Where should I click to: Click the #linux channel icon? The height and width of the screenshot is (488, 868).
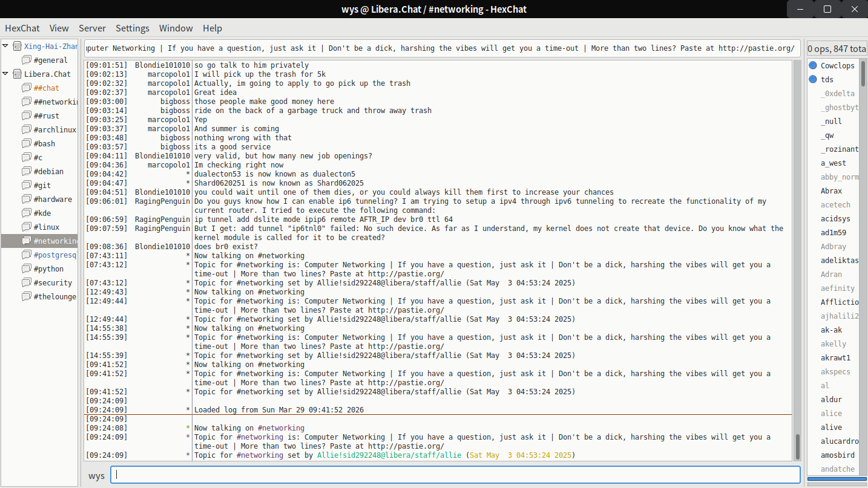tap(27, 227)
